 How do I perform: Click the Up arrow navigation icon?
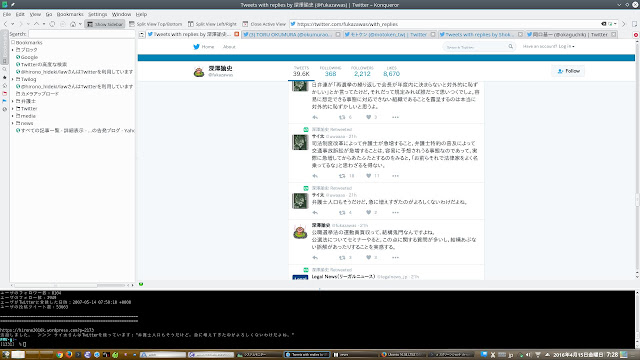(36, 24)
